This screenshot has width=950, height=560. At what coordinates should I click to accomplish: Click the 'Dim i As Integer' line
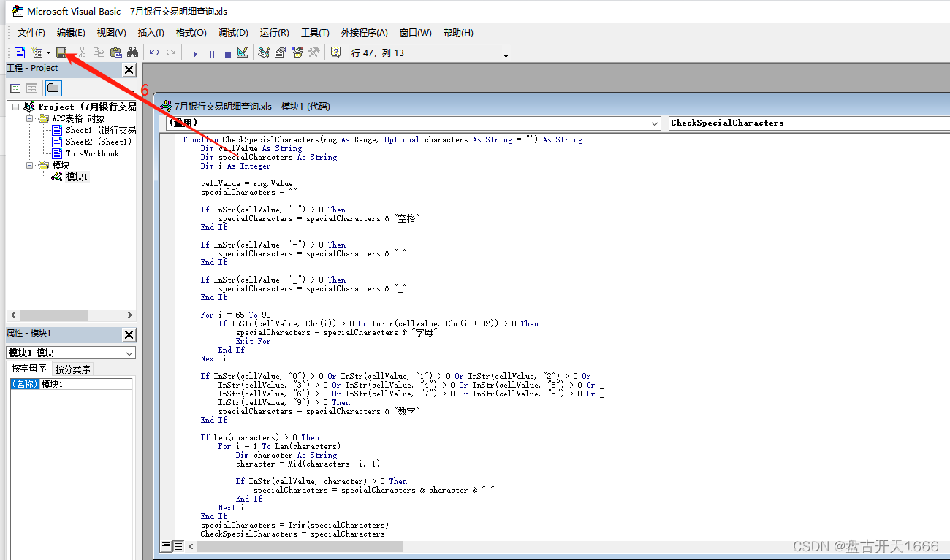tap(235, 166)
